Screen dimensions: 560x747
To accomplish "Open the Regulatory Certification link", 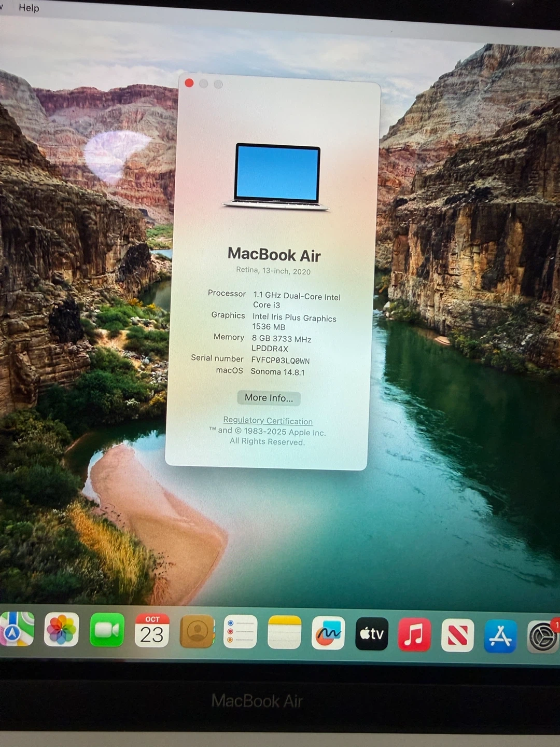I will [268, 421].
